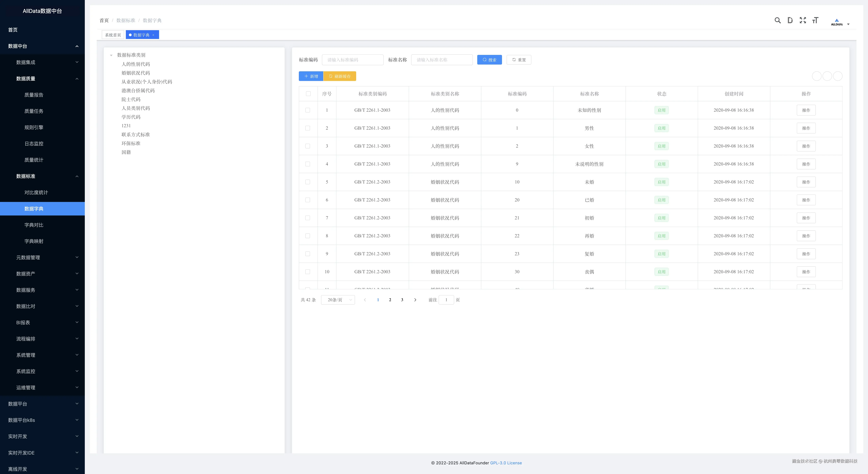Check the checkbox for row 1
Image resolution: width=868 pixels, height=474 pixels.
point(307,110)
